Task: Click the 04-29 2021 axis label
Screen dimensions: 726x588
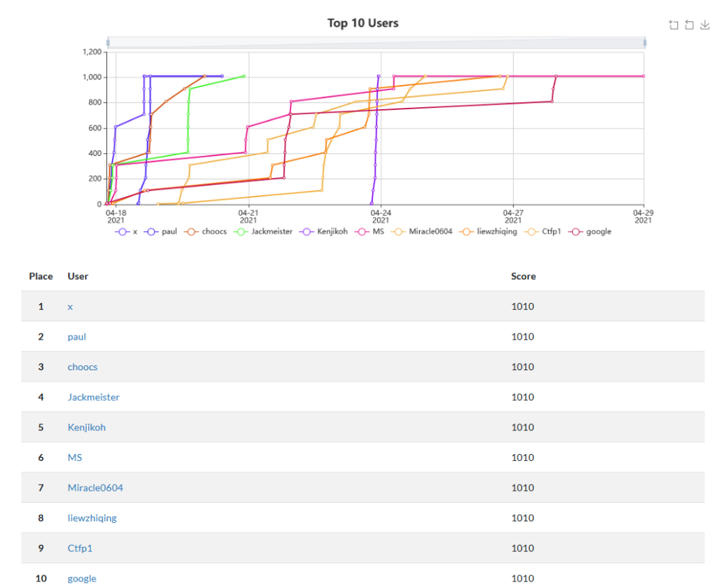Action: 643,216
